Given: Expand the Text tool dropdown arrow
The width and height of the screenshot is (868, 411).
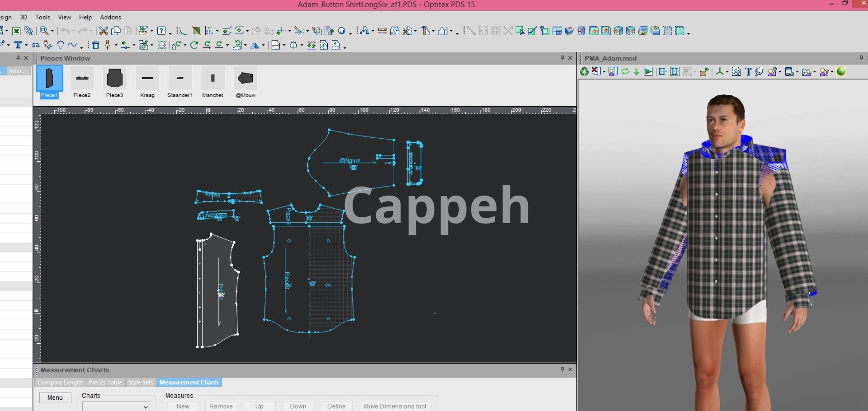Looking at the screenshot, I should (26, 46).
